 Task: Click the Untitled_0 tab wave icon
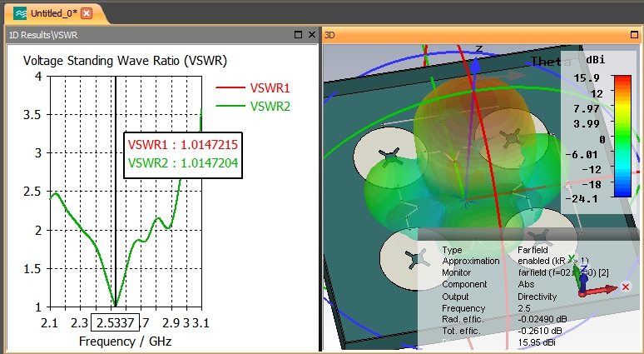click(19, 13)
